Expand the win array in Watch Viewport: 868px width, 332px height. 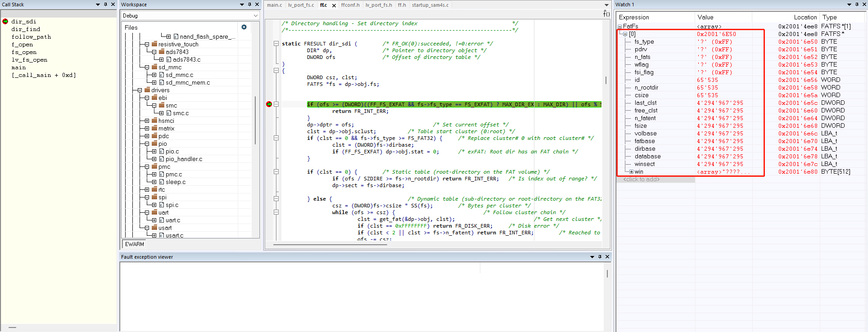pos(631,172)
